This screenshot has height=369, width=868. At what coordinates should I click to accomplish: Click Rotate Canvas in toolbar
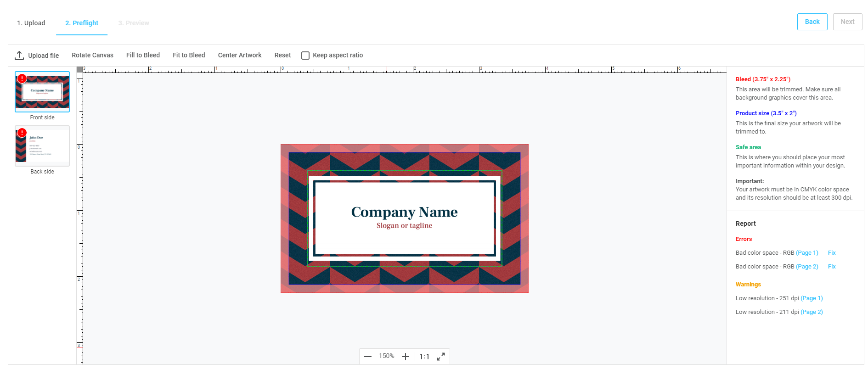pyautogui.click(x=92, y=55)
